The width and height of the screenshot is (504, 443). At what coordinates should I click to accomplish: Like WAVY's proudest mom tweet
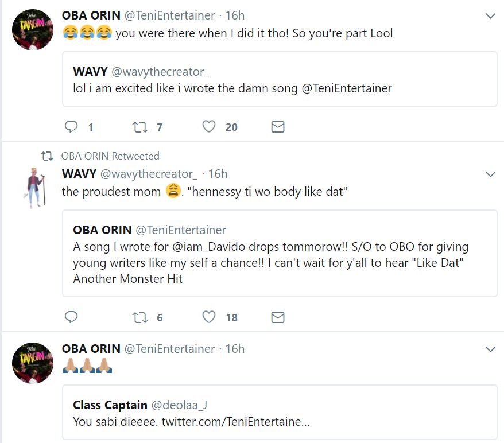[x=209, y=317]
